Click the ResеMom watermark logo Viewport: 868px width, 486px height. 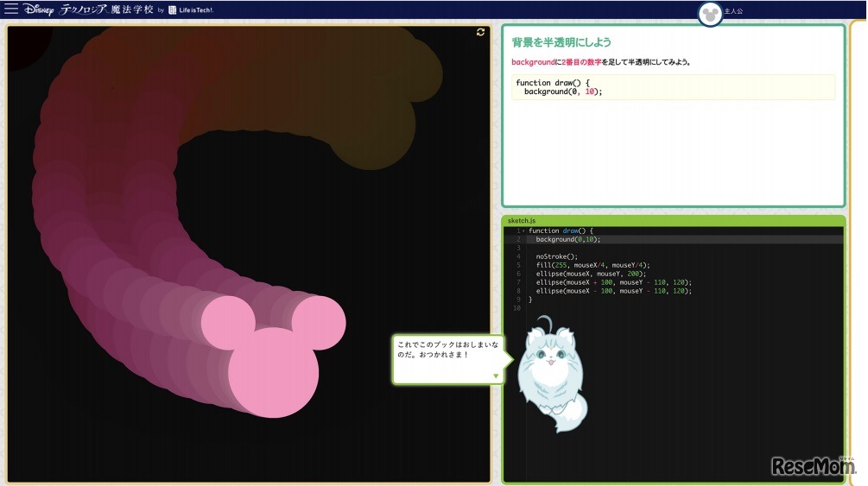[x=813, y=467]
